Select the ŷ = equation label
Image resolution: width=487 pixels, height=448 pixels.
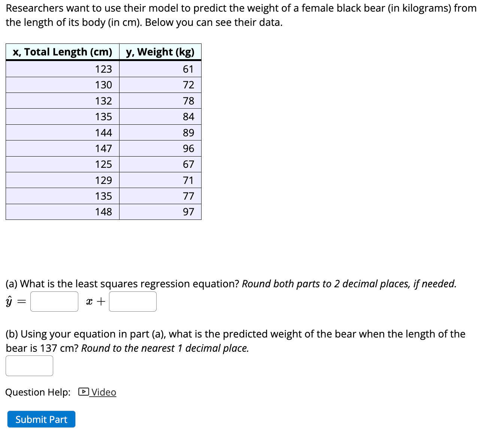(x=15, y=301)
